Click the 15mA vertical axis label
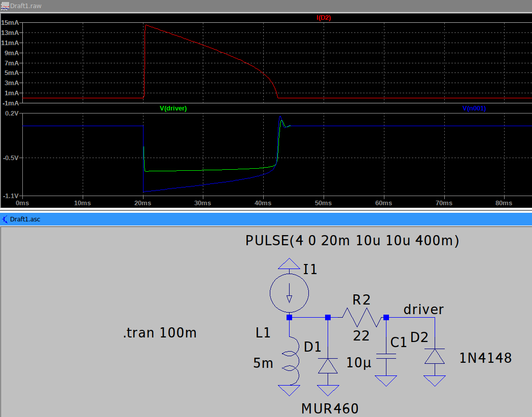 tap(10, 23)
